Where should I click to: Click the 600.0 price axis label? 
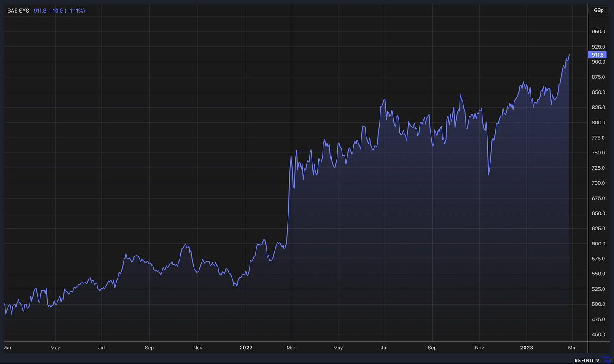598,244
